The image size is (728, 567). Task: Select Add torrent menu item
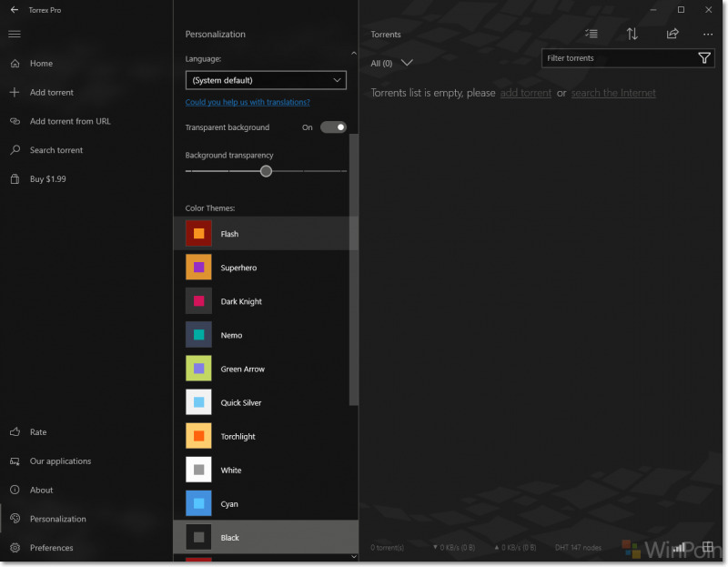(52, 93)
